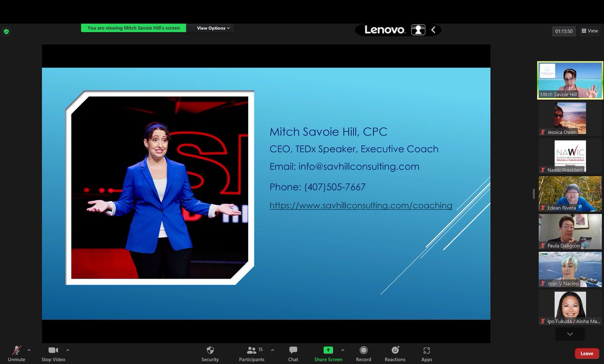Expand the arrow next to Participants
Screen dimensions: 604x364
pyautogui.click(x=272, y=350)
